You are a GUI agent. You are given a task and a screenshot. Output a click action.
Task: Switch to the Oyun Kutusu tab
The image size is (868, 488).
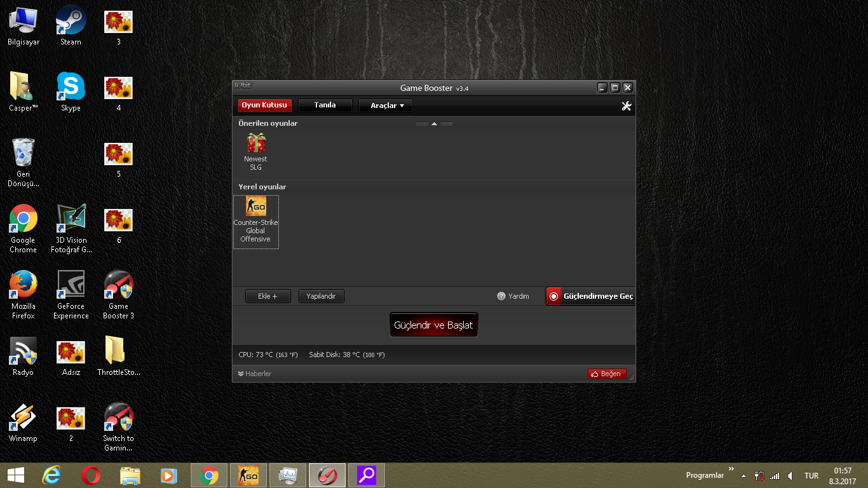coord(265,105)
